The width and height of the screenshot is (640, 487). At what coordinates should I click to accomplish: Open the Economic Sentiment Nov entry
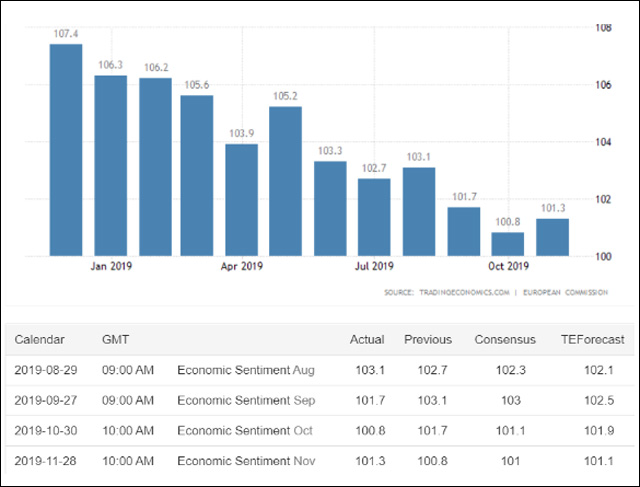click(x=245, y=460)
